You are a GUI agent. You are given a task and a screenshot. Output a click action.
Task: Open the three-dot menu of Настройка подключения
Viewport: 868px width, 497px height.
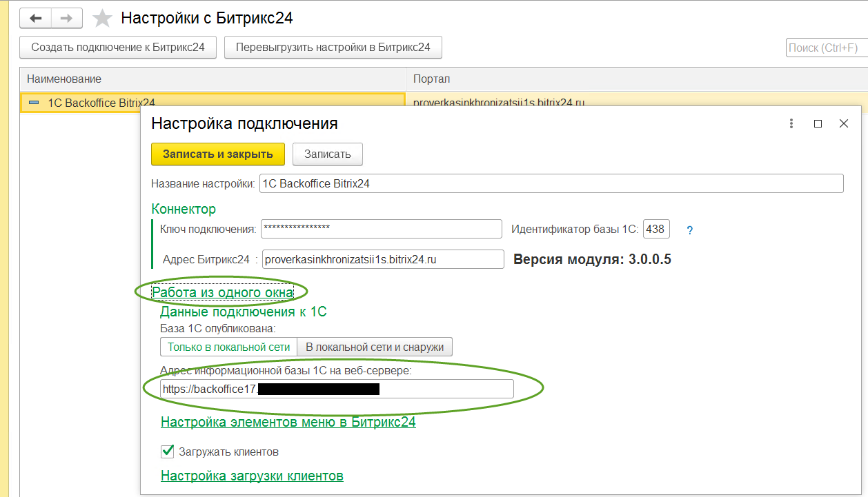[x=791, y=124]
